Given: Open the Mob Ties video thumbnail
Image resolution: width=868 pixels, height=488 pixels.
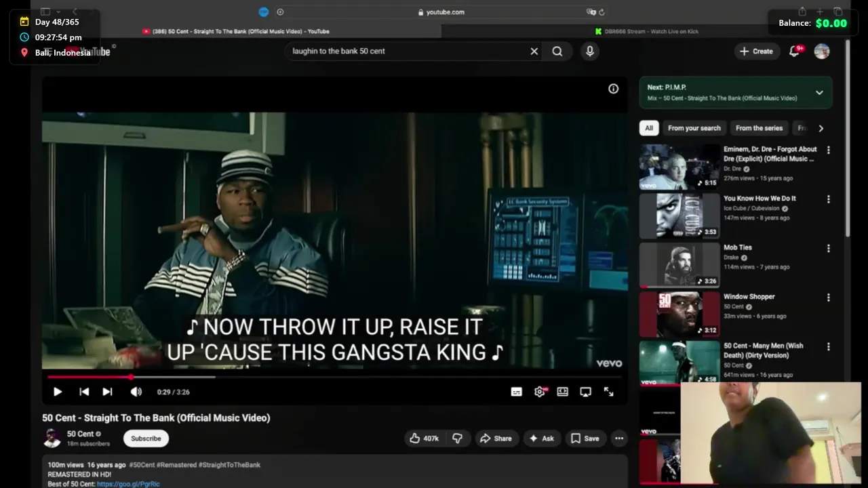Looking at the screenshot, I should click(x=679, y=265).
